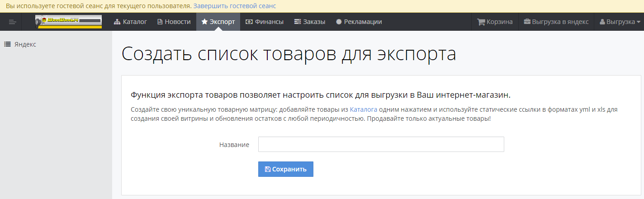Click the star icon beside Экспорт
644x199 pixels.
204,22
